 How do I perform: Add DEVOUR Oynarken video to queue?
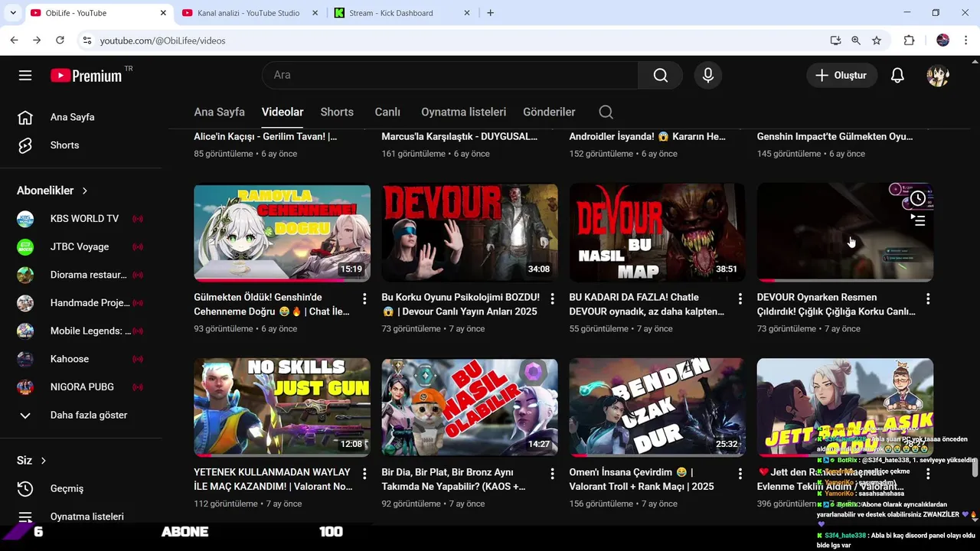917,221
